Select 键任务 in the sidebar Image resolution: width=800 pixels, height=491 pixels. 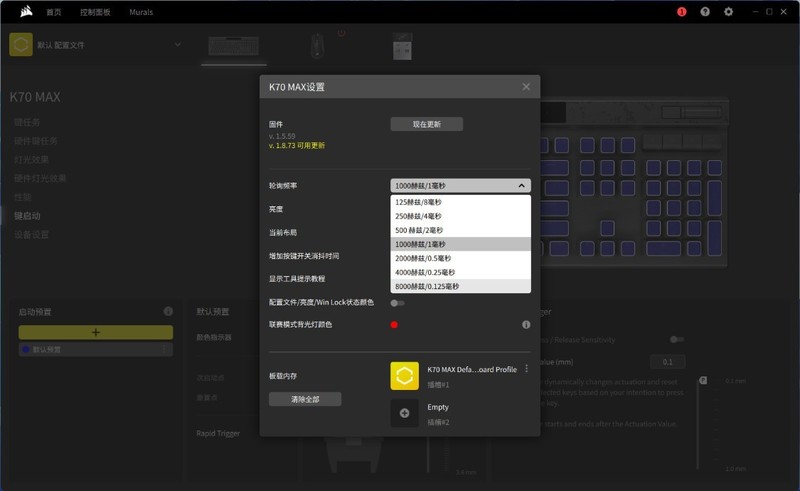(x=27, y=122)
